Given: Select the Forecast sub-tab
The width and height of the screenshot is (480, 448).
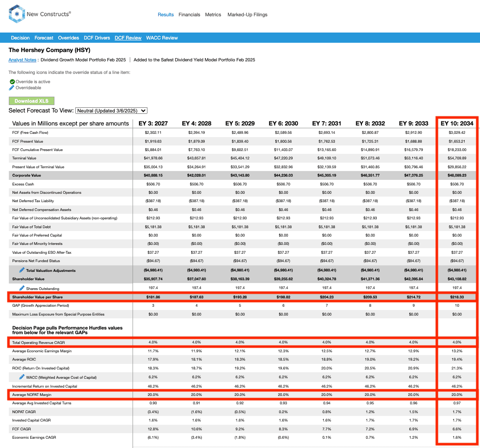Looking at the screenshot, I should click(x=44, y=38).
